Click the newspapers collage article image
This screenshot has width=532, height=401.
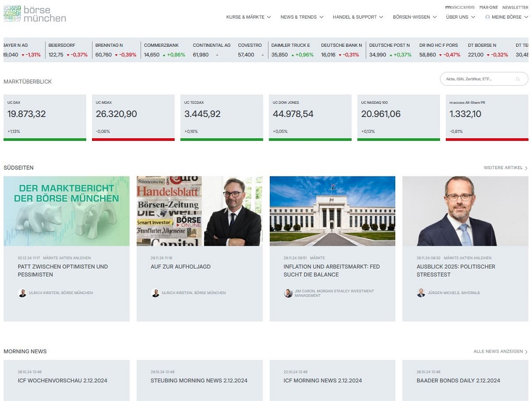click(199, 211)
